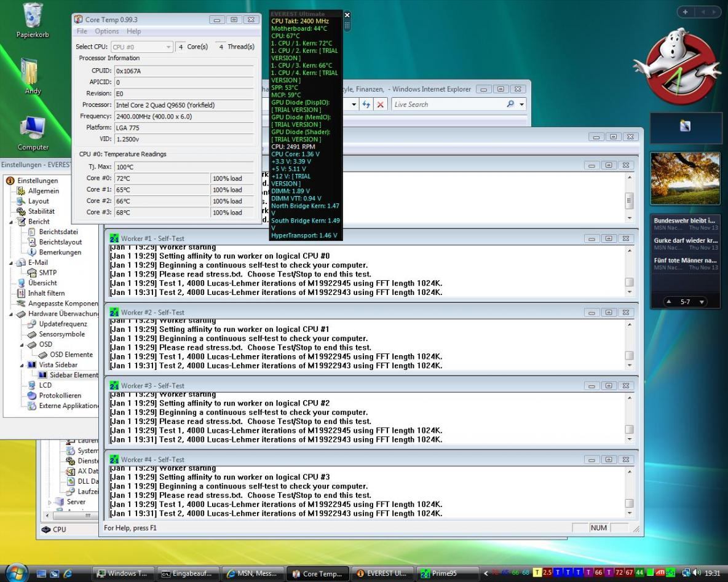Open the Help menu in Core Temp
Image resolution: width=728 pixels, height=582 pixels.
click(133, 31)
